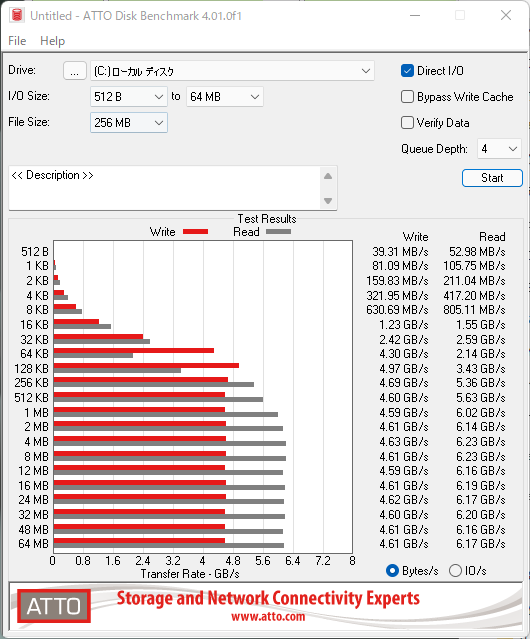This screenshot has width=530, height=639.
Task: Disable the Direct I/O checkbox
Action: 407,71
